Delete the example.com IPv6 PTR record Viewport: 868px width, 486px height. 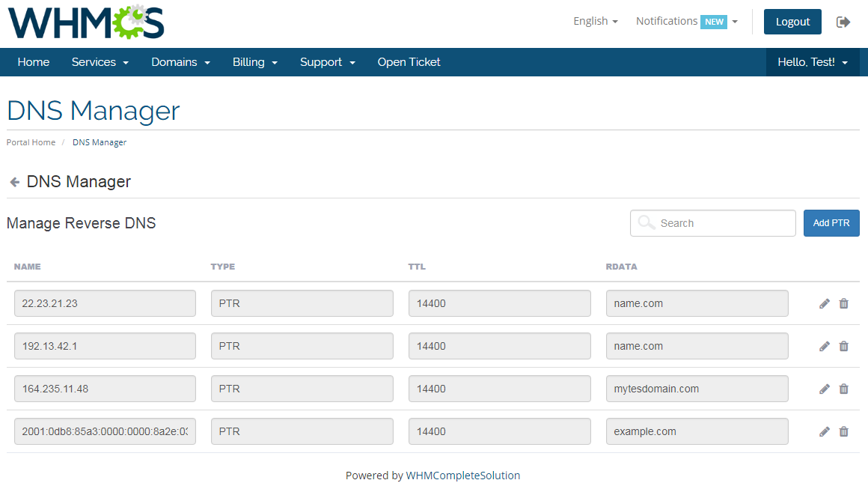(x=843, y=431)
